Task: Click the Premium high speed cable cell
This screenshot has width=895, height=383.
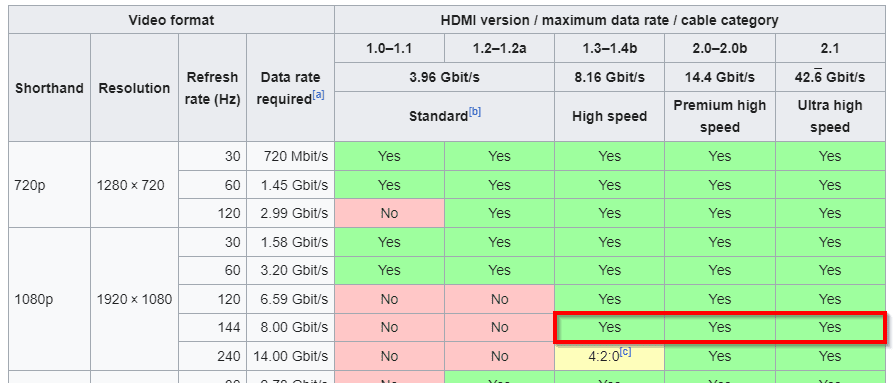Action: tap(720, 116)
